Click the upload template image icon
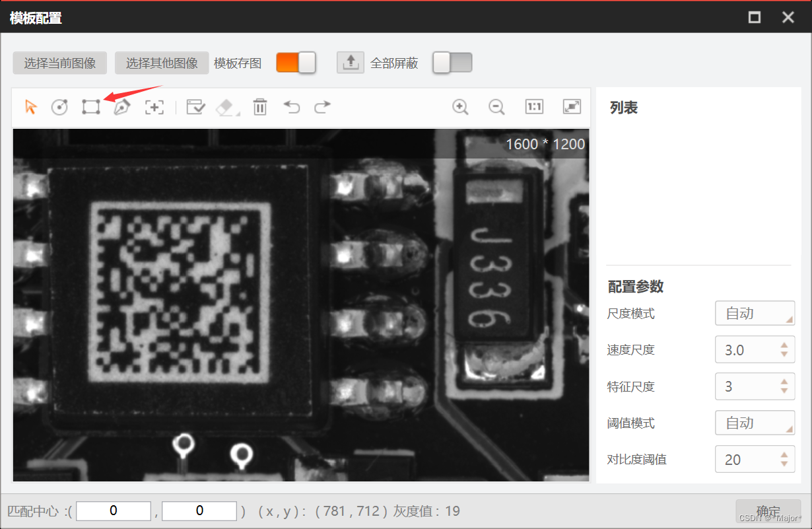Viewport: 812px width, 529px height. [x=351, y=62]
